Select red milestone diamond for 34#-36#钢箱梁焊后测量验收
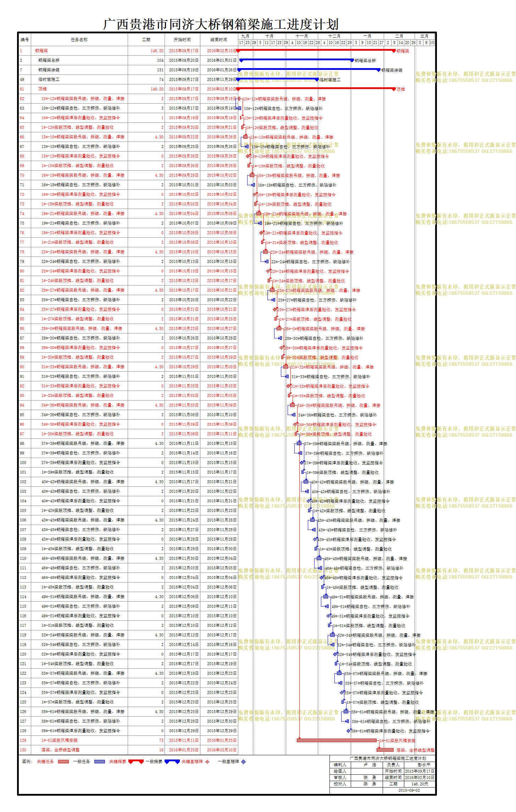This screenshot has width=516, height=812. pyautogui.click(x=295, y=424)
